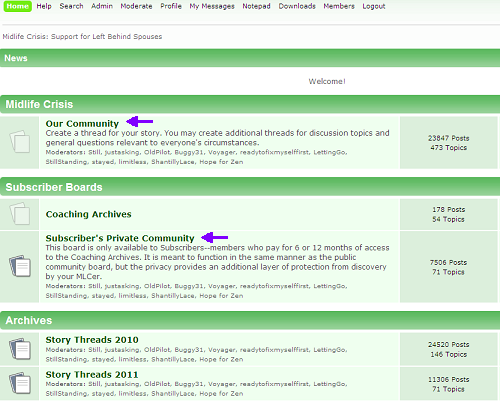
Task: Click the Our Community board icon
Action: [x=20, y=141]
